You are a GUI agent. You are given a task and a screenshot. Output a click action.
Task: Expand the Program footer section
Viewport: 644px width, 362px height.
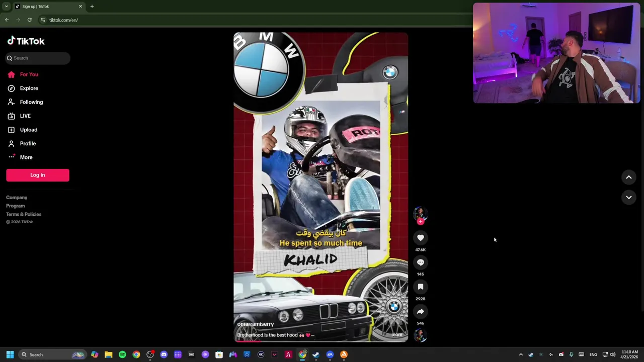(15, 206)
